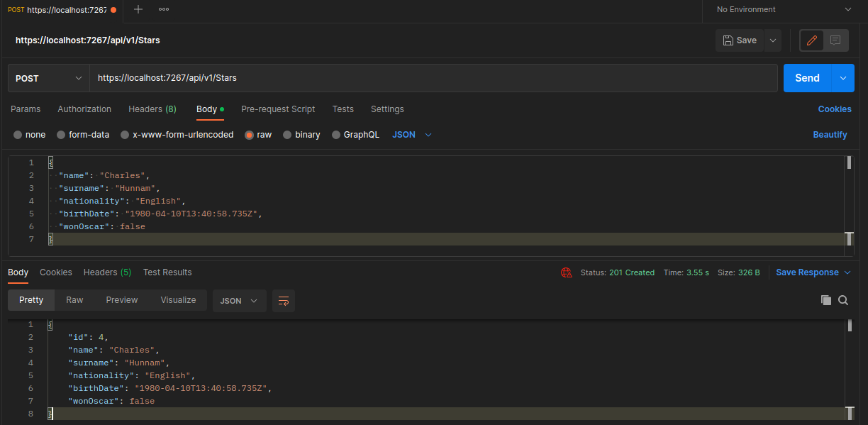
Task: Copy response with the copy icon
Action: [x=825, y=300]
